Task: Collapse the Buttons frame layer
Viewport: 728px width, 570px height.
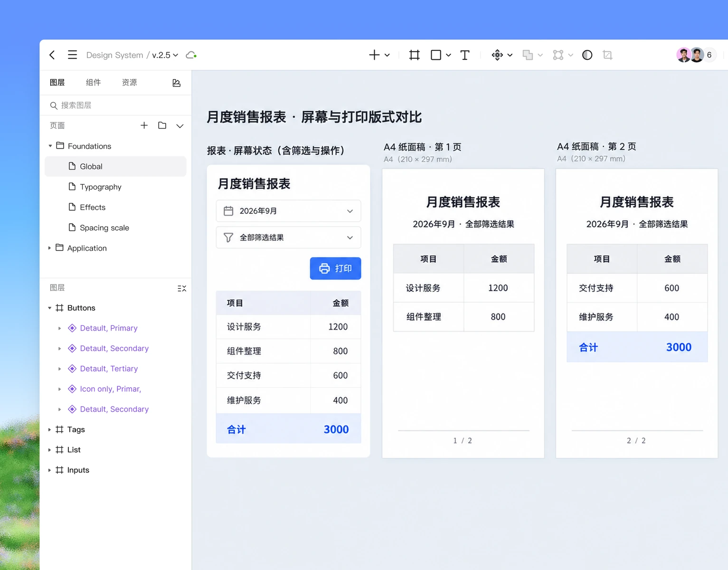Action: 49,308
